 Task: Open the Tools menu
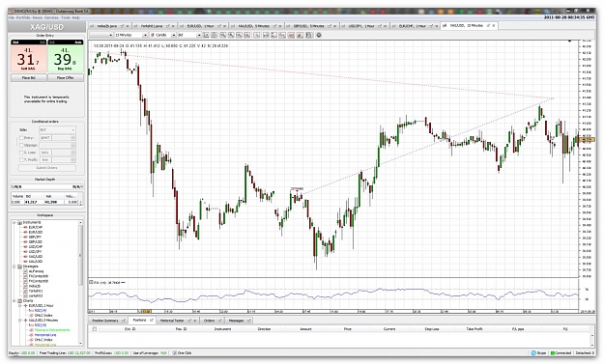pyautogui.click(x=66, y=17)
